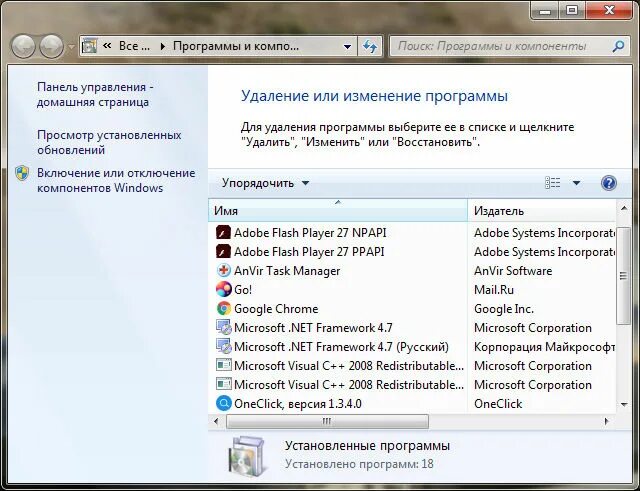
Task: Click the horizontal scrollbar thumb of the list
Action: click(x=327, y=421)
